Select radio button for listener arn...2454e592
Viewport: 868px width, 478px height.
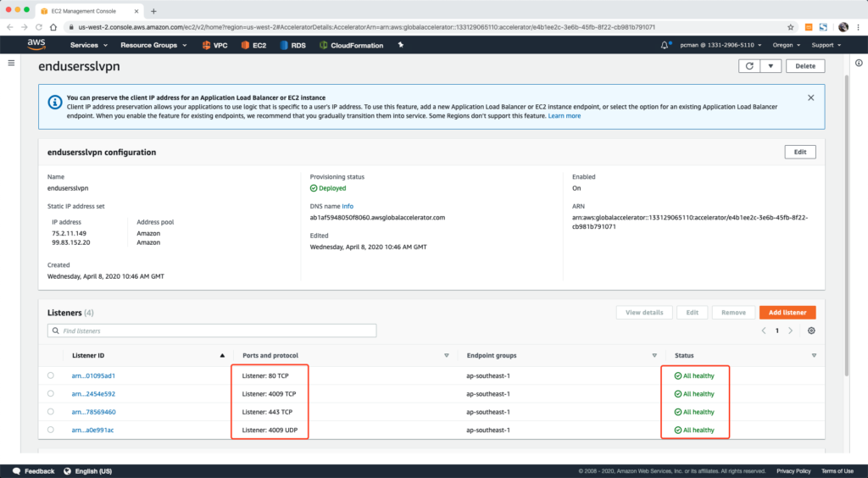tap(51, 394)
